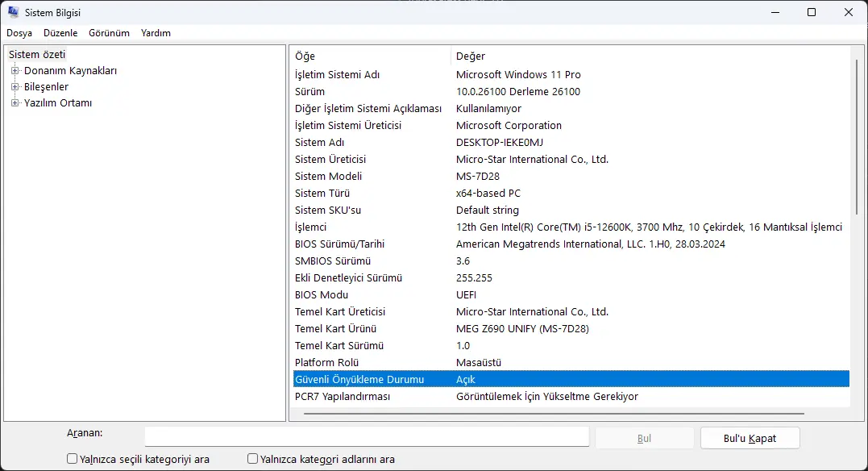Click the value MEG Z690 UNIFY (MS-7D28)

(x=522, y=328)
